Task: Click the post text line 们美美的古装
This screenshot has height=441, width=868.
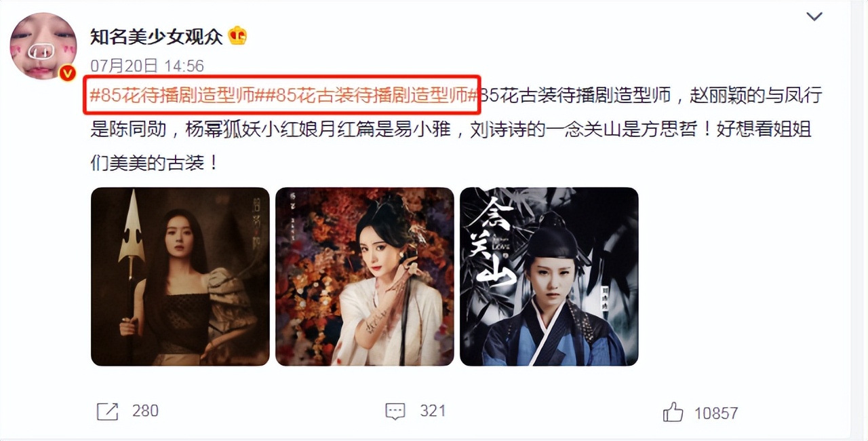Action: coord(155,163)
